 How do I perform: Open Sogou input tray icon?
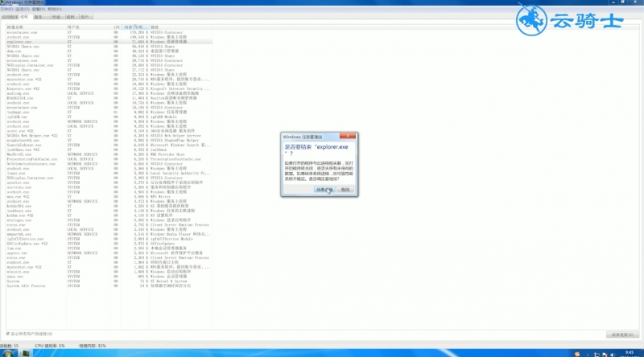point(577,354)
